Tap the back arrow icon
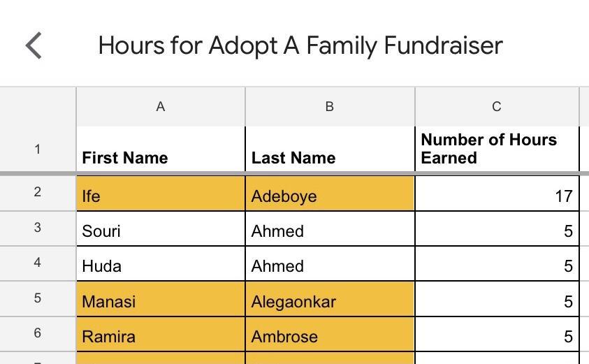Viewport: 589px width, 364px height. [x=34, y=45]
